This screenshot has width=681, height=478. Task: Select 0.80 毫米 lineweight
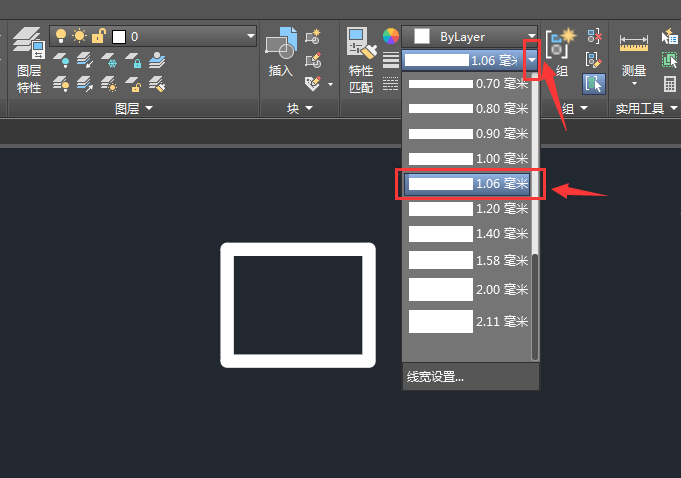[468, 109]
